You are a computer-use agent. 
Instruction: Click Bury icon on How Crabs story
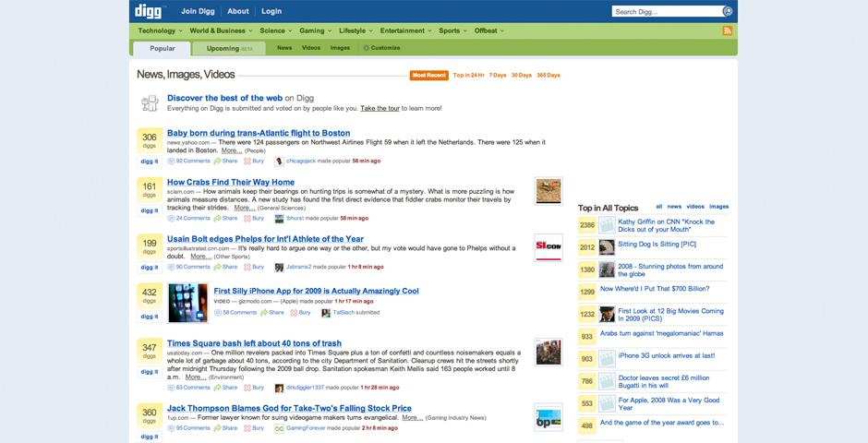coord(247,219)
